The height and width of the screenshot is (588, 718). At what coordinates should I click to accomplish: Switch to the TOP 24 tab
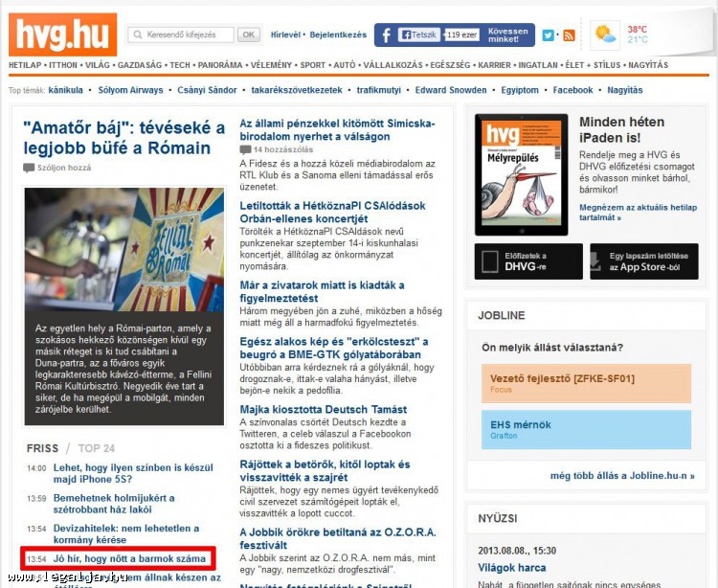tap(97, 448)
